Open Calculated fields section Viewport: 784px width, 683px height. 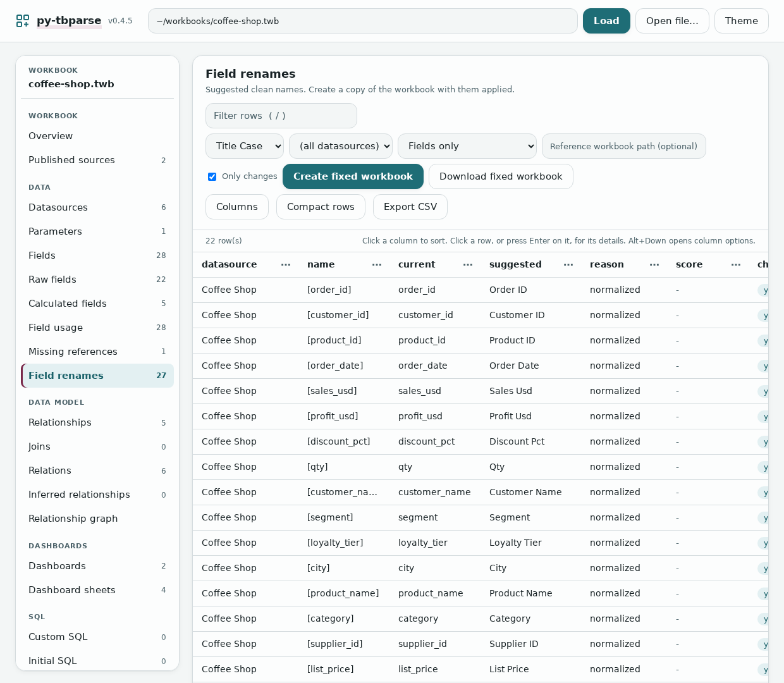pyautogui.click(x=97, y=304)
